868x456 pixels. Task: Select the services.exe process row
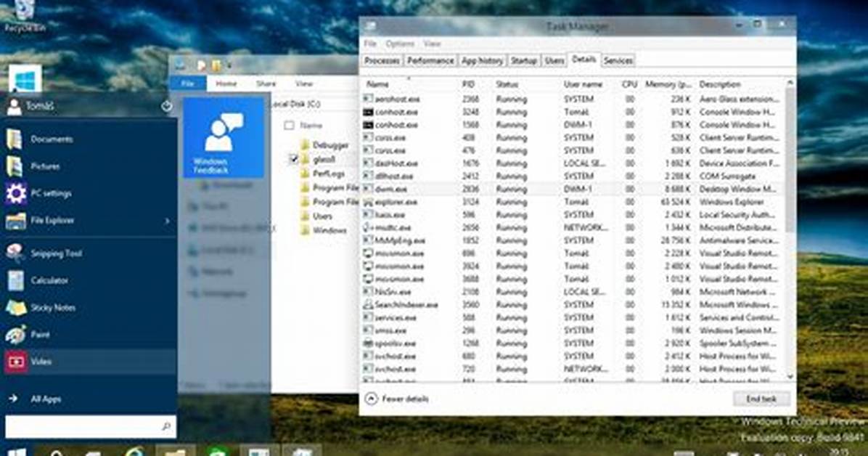[573, 317]
